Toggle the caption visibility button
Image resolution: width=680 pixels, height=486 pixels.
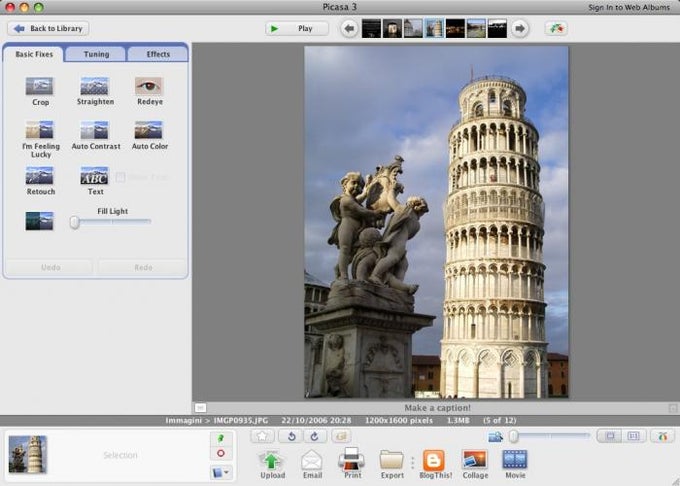click(200, 408)
